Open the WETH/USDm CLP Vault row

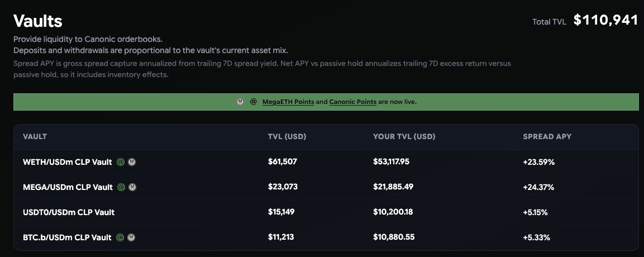[x=326, y=162]
